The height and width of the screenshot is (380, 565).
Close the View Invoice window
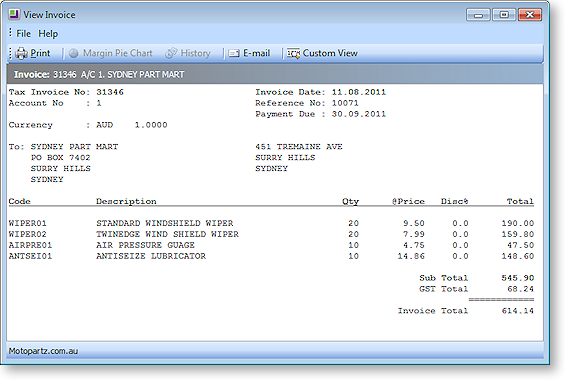[x=530, y=14]
